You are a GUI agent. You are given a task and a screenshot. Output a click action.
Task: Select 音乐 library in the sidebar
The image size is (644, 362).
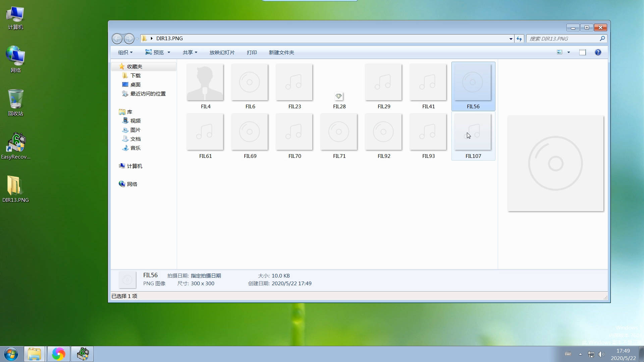(x=135, y=148)
